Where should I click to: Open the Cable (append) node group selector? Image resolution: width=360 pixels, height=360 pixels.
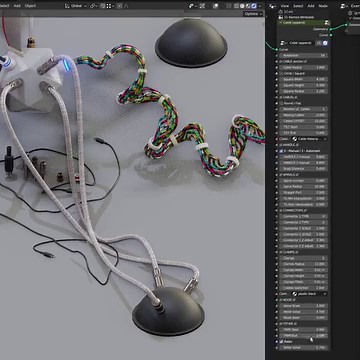coord(300,43)
